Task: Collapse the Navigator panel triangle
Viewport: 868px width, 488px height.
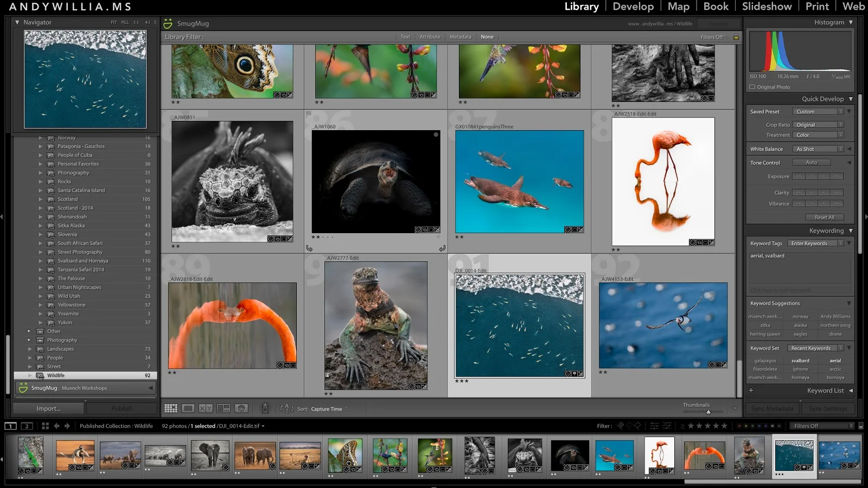Action: (17, 22)
